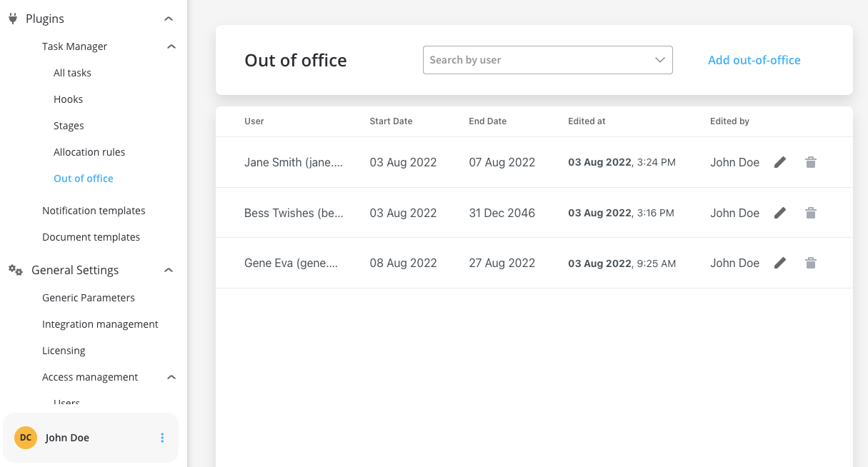
Task: Delete Jane Smith's out-of-office entry trash icon
Action: click(811, 162)
